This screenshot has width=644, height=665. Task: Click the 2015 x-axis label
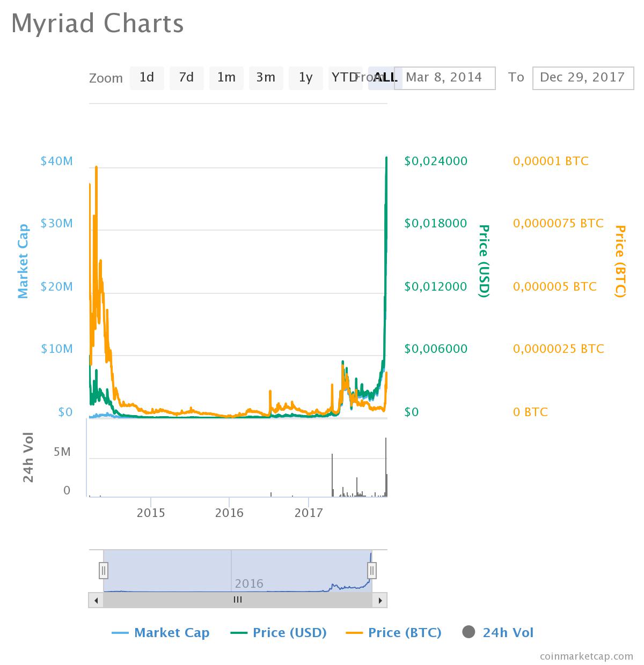[x=151, y=513]
